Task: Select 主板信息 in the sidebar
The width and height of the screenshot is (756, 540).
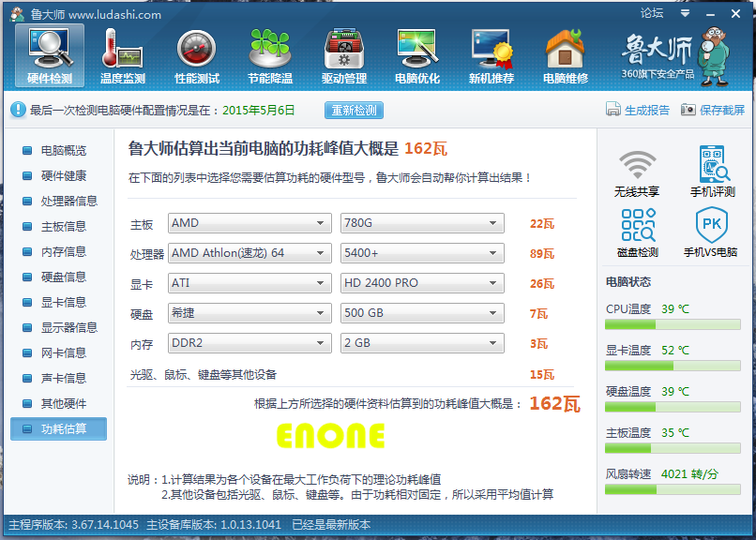Action: pyautogui.click(x=59, y=226)
